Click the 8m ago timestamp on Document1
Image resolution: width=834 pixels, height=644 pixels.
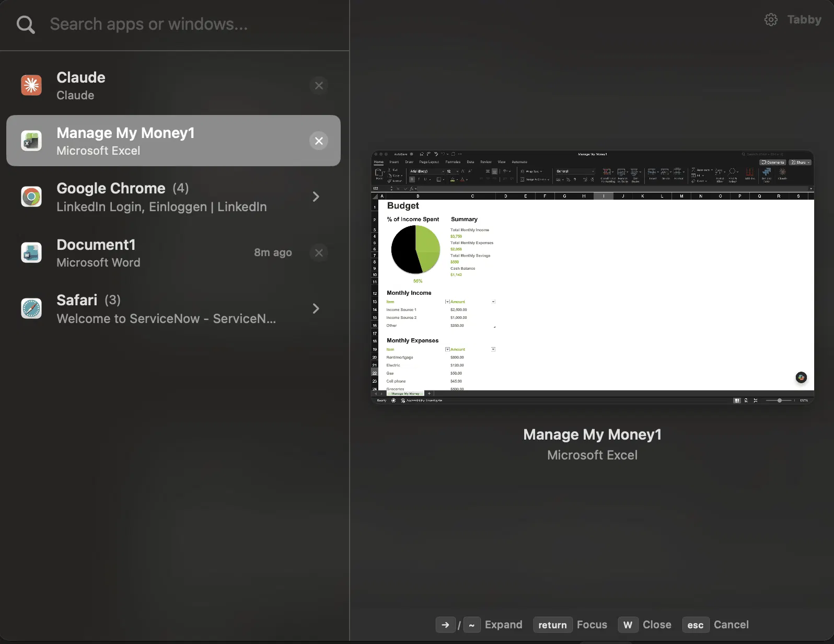(x=273, y=252)
